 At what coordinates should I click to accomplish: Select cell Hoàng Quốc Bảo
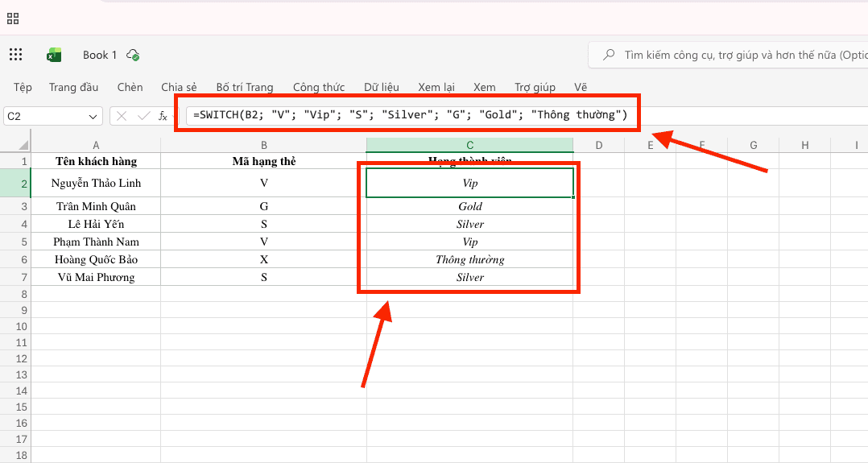pyautogui.click(x=96, y=259)
